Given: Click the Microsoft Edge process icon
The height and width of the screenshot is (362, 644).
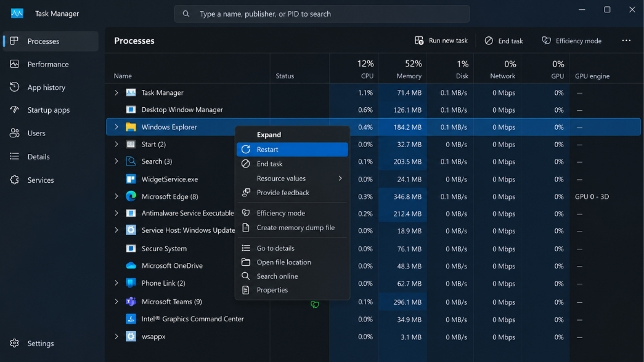Looking at the screenshot, I should point(131,196).
